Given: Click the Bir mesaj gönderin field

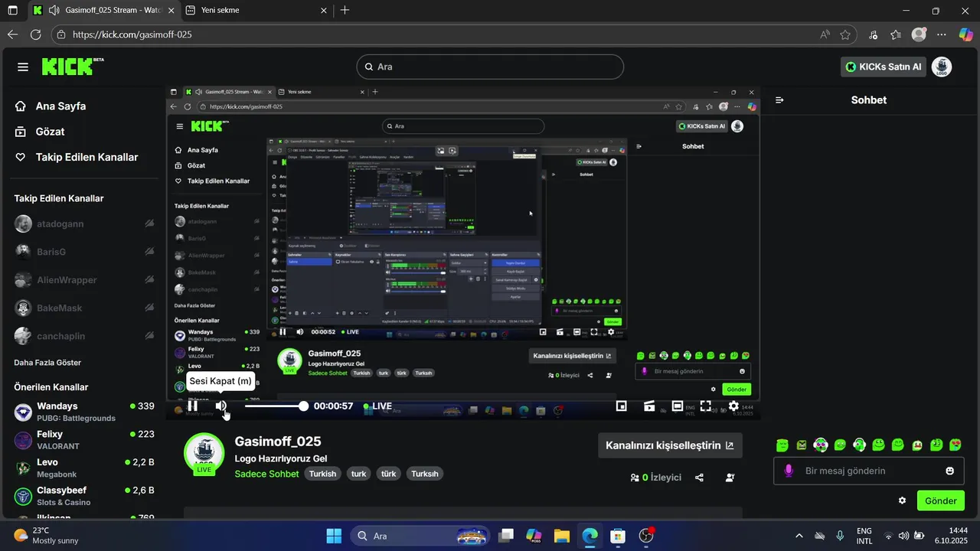Looking at the screenshot, I should tap(869, 471).
